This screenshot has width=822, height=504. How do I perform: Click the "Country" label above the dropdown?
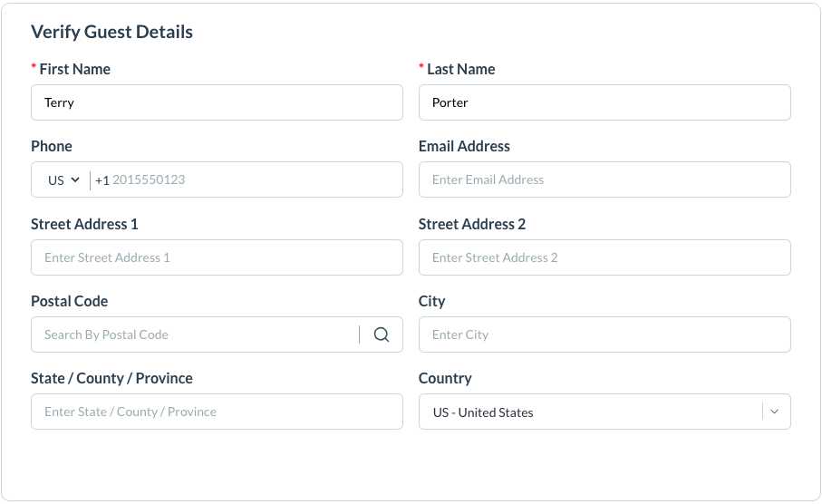(x=445, y=378)
